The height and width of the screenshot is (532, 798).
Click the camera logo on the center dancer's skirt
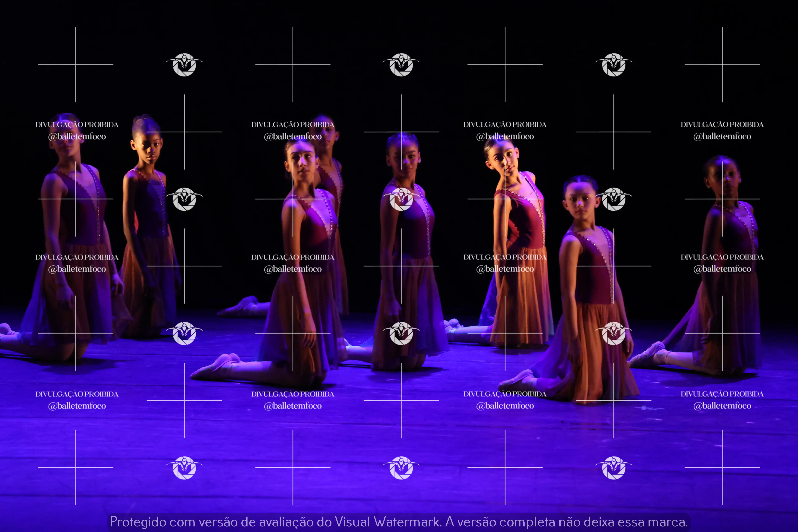click(401, 333)
